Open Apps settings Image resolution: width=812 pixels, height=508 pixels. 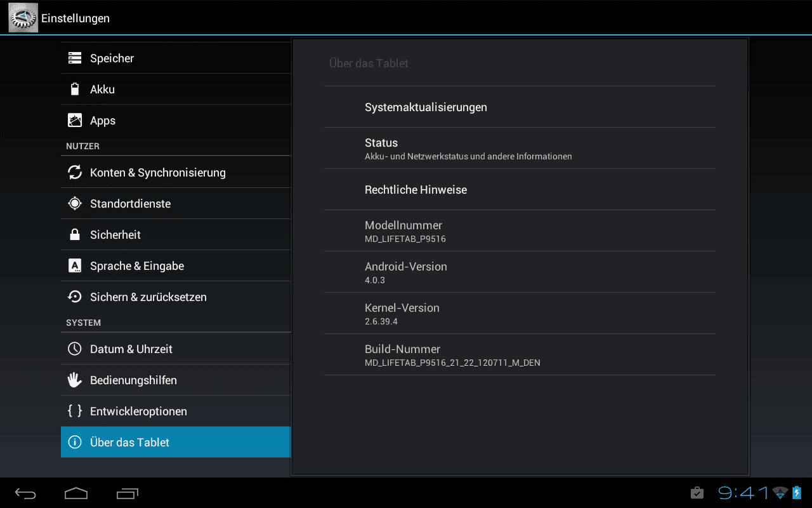pyautogui.click(x=176, y=120)
